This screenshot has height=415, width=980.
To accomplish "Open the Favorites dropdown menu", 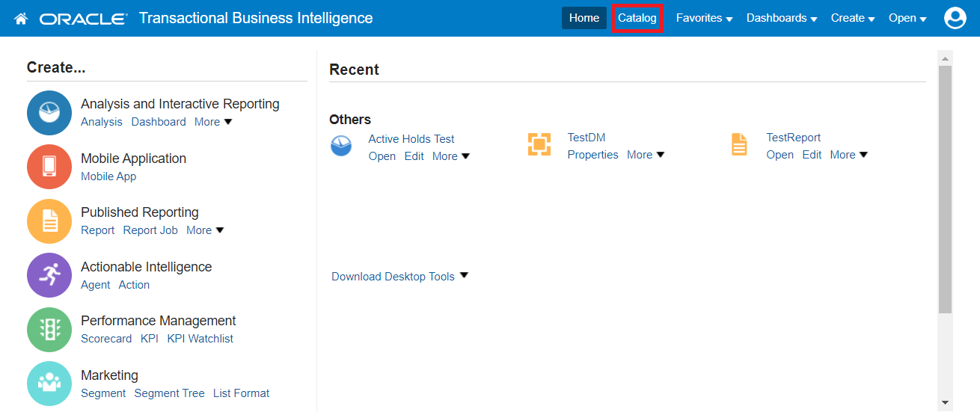I will (704, 18).
